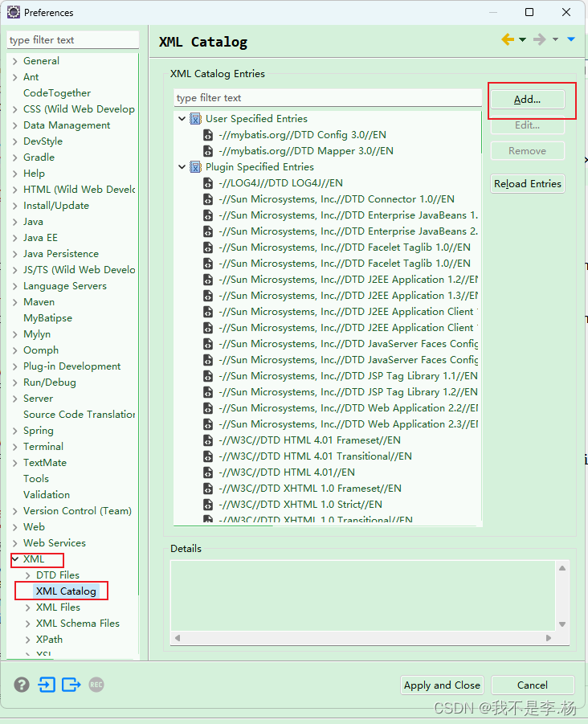Click icon beside JSP Tag Library 1.1

(x=208, y=376)
